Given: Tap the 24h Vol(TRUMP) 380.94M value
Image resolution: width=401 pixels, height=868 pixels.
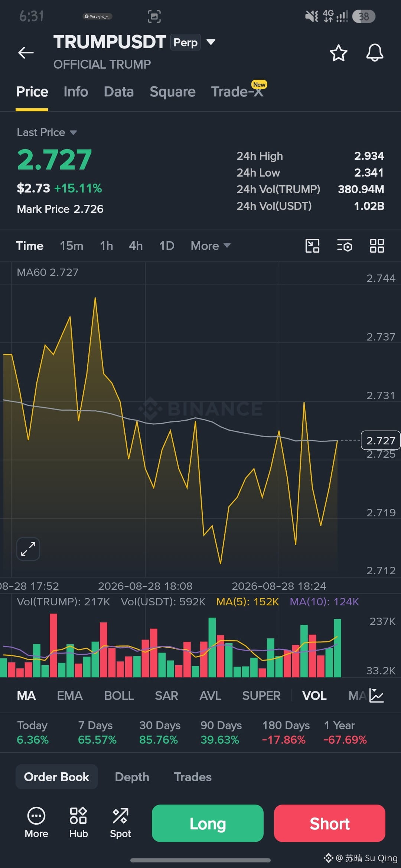Looking at the screenshot, I should [x=361, y=189].
